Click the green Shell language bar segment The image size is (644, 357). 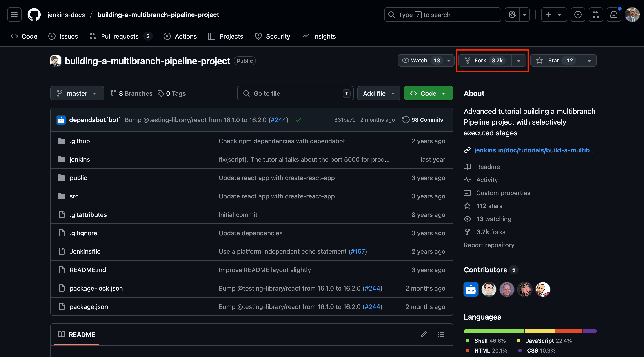pos(494,331)
